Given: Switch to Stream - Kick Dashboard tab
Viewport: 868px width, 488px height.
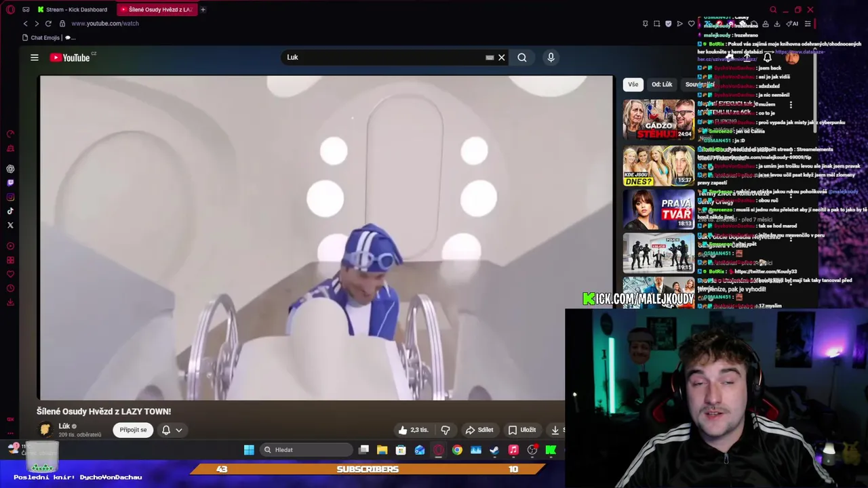Looking at the screenshot, I should point(73,9).
